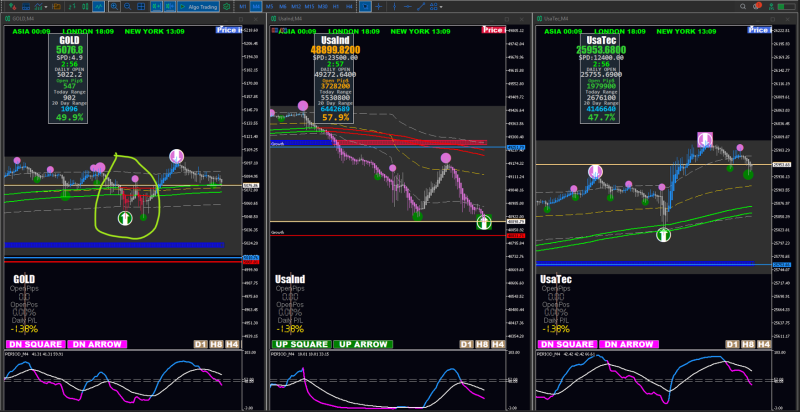This screenshot has height=412, width=800.
Task: Click D1 button on UsaInd chart
Action: 466,344
